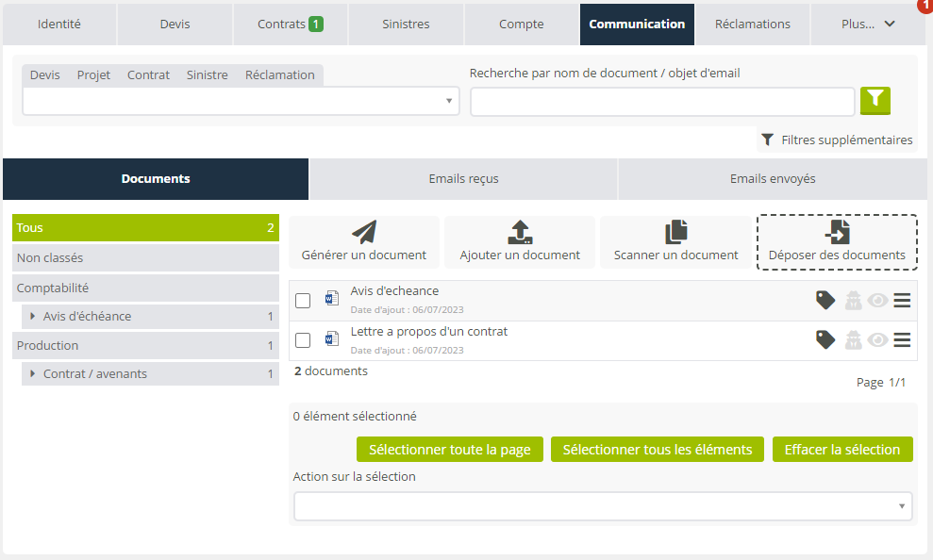Open hamburger menu for Lettre a propos d'un contrat

tap(902, 340)
